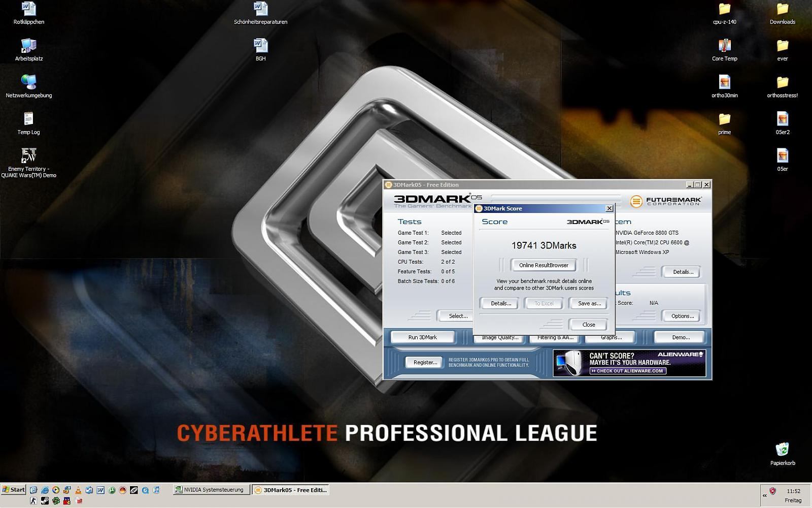
Task: Open ICQ flower quick launch icon
Action: [56, 500]
